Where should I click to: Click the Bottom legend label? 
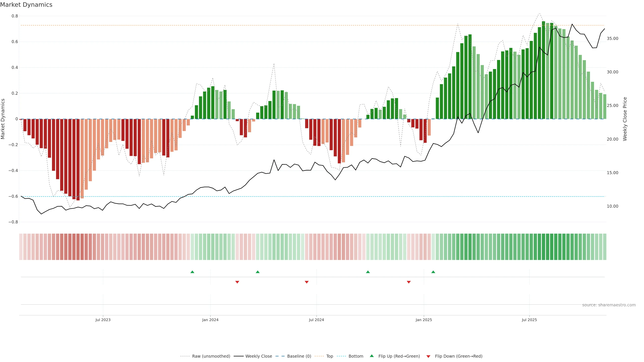[356, 356]
